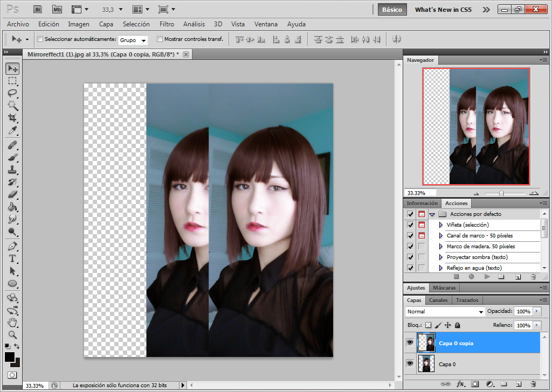Enable Mostrar controles transf. checkbox
The image size is (552, 392).
point(160,39)
